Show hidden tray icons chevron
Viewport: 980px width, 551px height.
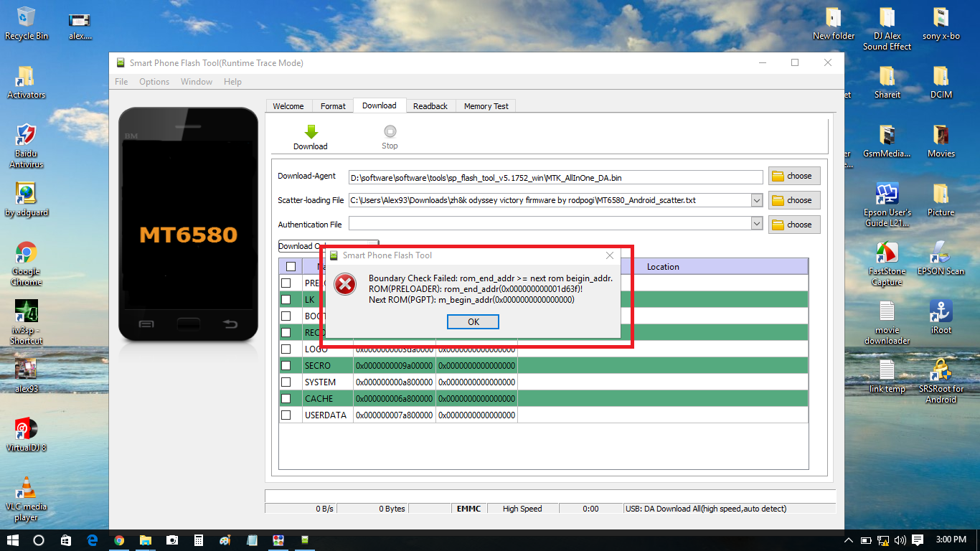(849, 540)
